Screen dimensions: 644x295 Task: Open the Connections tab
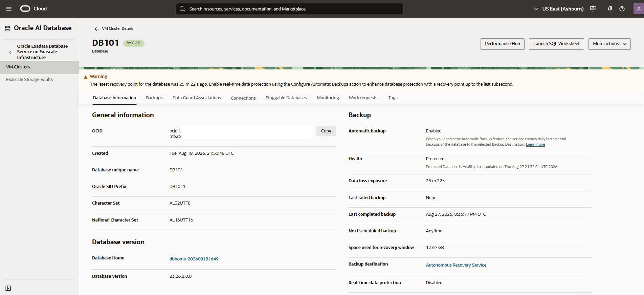243,98
